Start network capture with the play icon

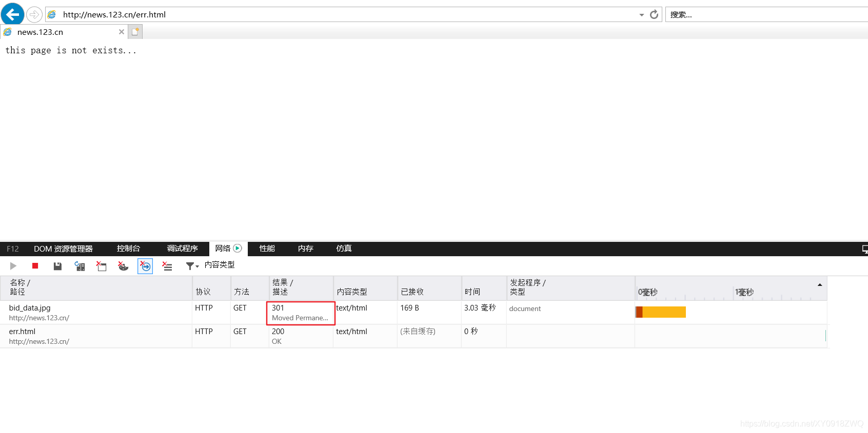pyautogui.click(x=13, y=266)
